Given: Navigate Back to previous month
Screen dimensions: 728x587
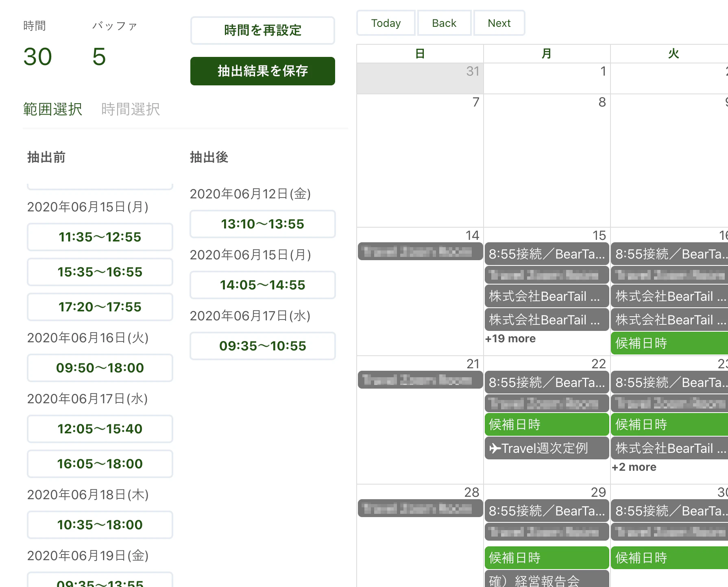Looking at the screenshot, I should click(x=444, y=23).
